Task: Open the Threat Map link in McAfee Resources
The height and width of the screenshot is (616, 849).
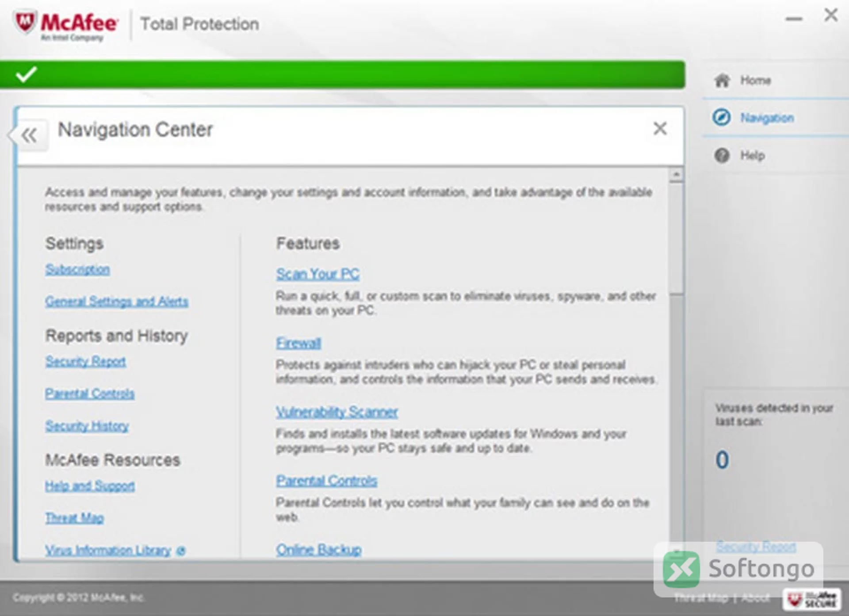Action: [75, 518]
